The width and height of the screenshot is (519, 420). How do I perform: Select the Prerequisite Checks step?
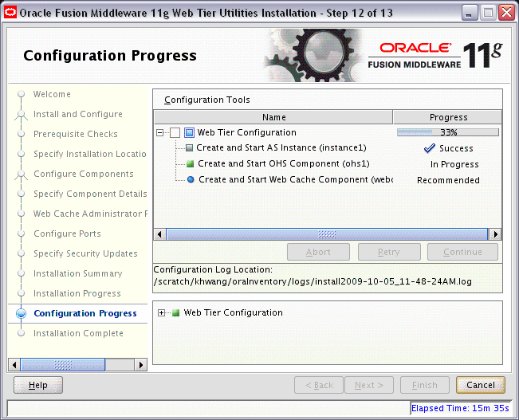(x=76, y=134)
